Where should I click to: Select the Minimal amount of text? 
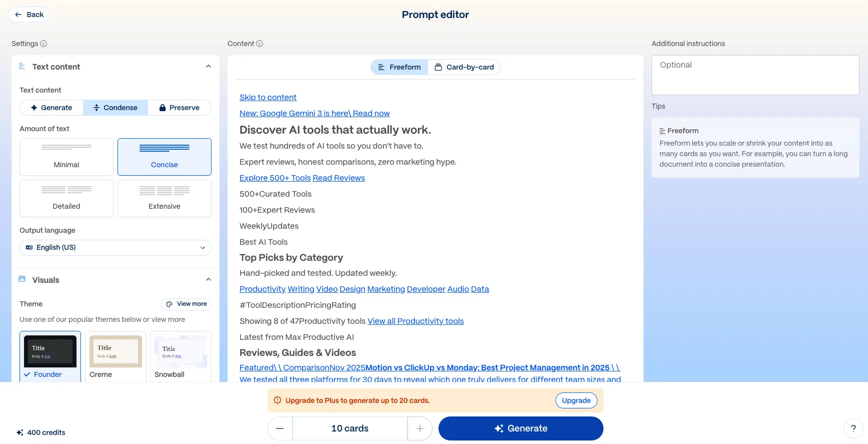click(x=66, y=156)
